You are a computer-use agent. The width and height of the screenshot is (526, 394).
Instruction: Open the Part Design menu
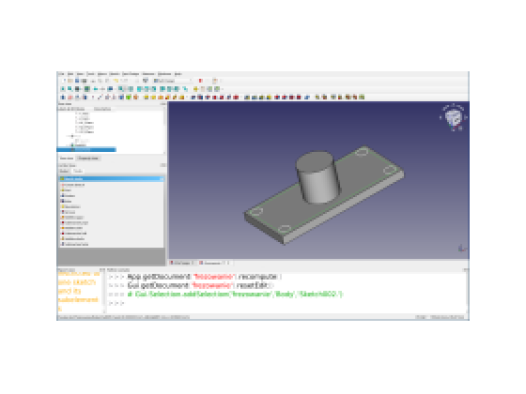(130, 74)
